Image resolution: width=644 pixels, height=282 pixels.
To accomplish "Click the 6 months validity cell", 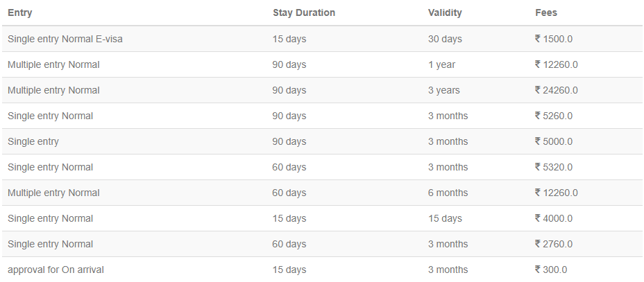I will pos(448,193).
